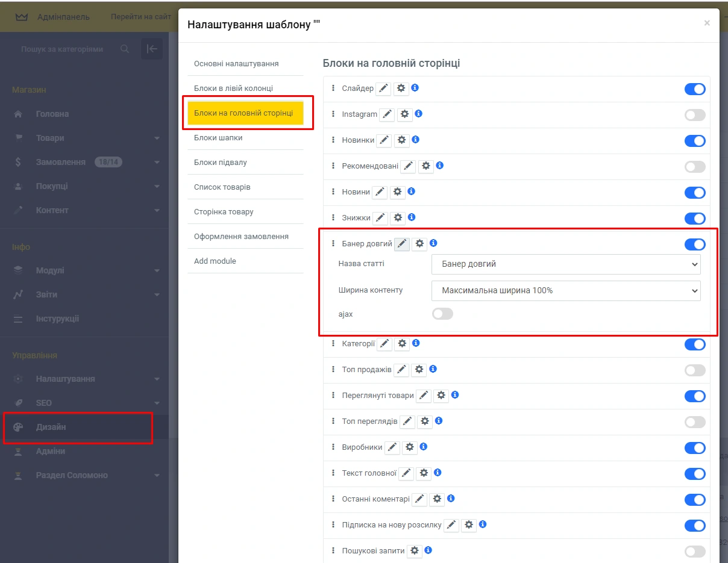This screenshot has height=563, width=728.
Task: Enable the Instagram block toggle
Action: pyautogui.click(x=694, y=115)
